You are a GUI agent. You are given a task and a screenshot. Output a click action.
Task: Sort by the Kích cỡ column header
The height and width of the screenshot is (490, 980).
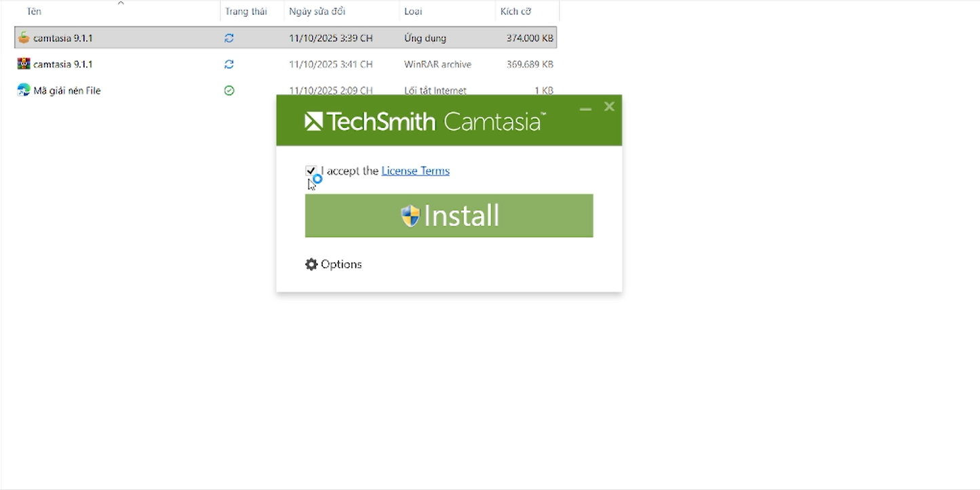point(515,12)
